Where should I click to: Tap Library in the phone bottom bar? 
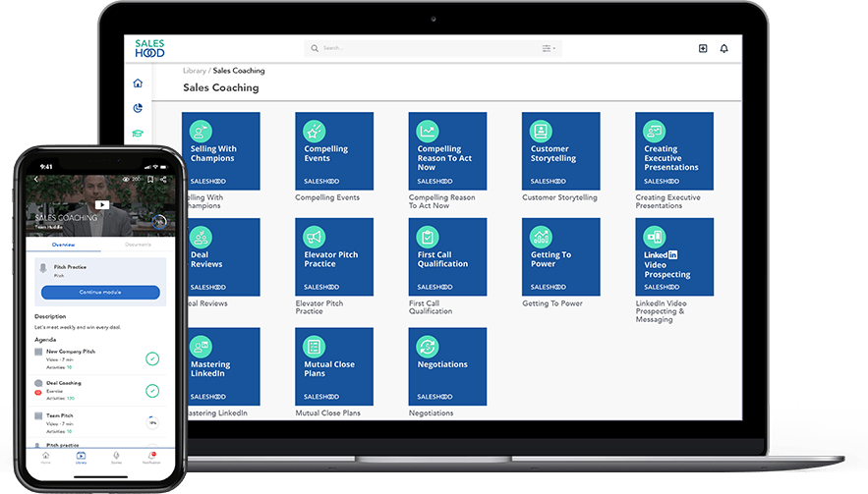pos(81,458)
